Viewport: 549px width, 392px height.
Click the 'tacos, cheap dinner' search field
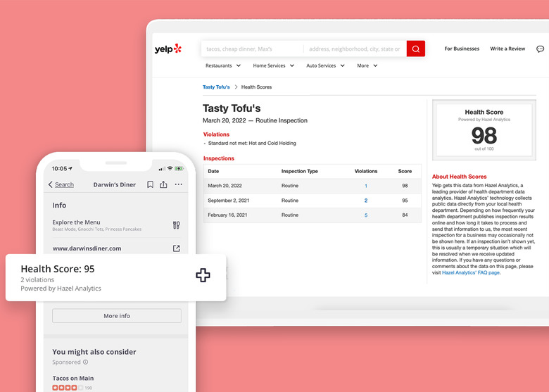(252, 49)
